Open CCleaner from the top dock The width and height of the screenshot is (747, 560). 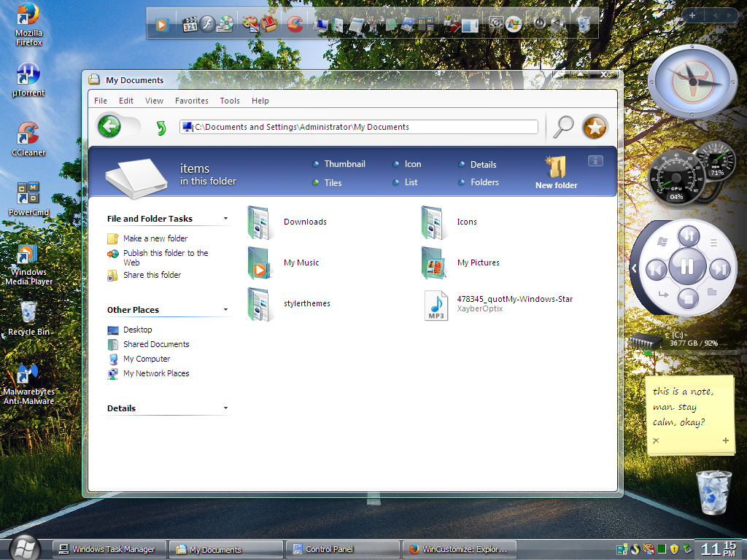point(295,24)
